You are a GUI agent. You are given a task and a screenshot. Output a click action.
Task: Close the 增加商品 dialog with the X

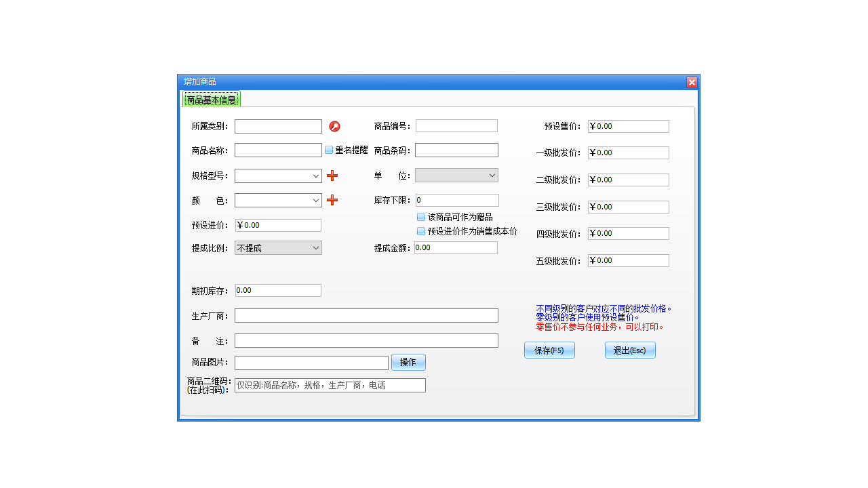click(x=692, y=82)
